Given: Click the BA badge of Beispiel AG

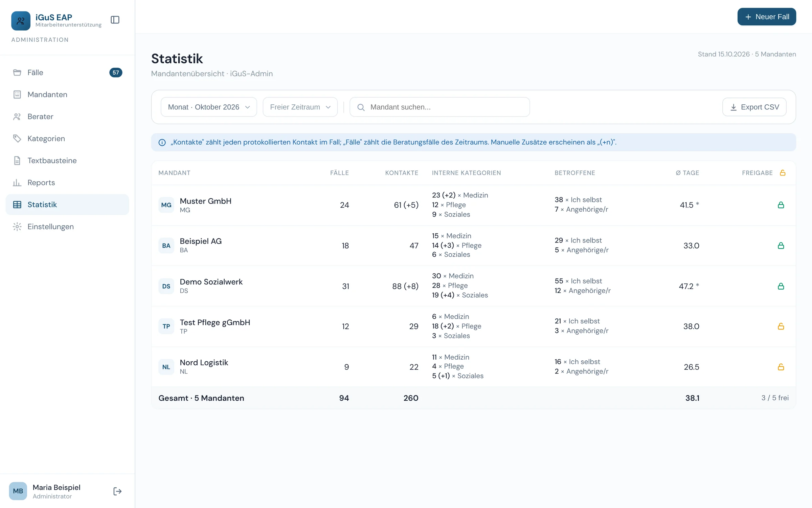Looking at the screenshot, I should pos(166,246).
